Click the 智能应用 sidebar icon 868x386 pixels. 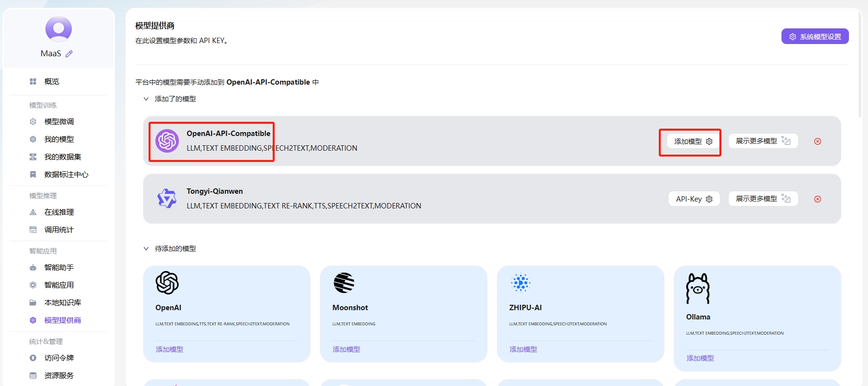[33, 285]
